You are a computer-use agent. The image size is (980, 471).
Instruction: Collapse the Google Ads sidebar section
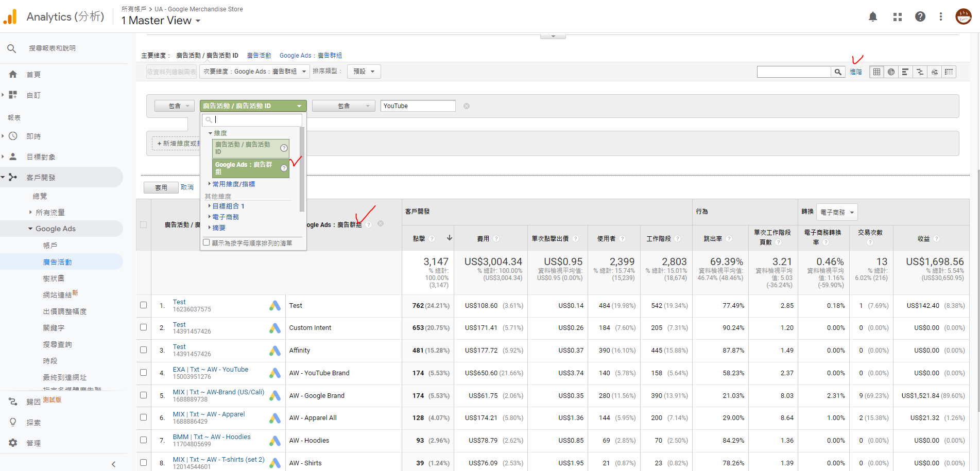tap(30, 229)
